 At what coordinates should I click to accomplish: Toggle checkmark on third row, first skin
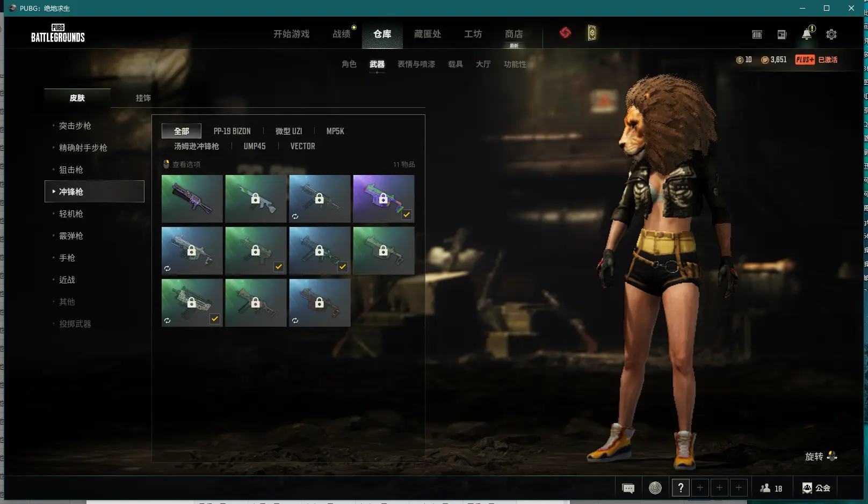click(x=215, y=319)
